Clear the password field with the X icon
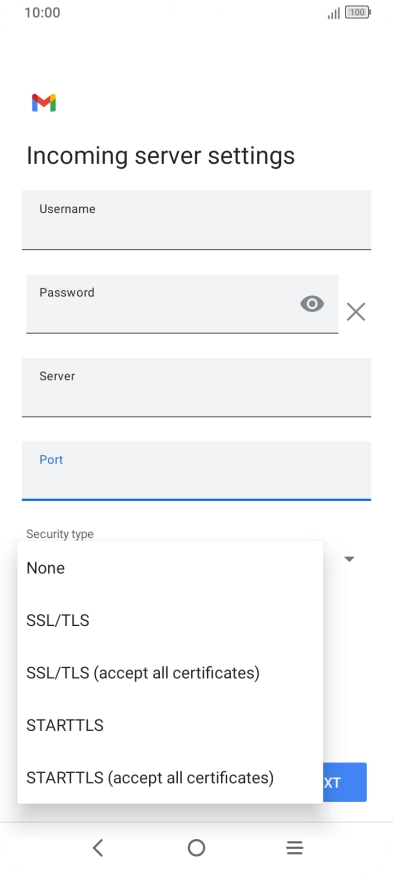The height and width of the screenshot is (874, 393). point(356,312)
